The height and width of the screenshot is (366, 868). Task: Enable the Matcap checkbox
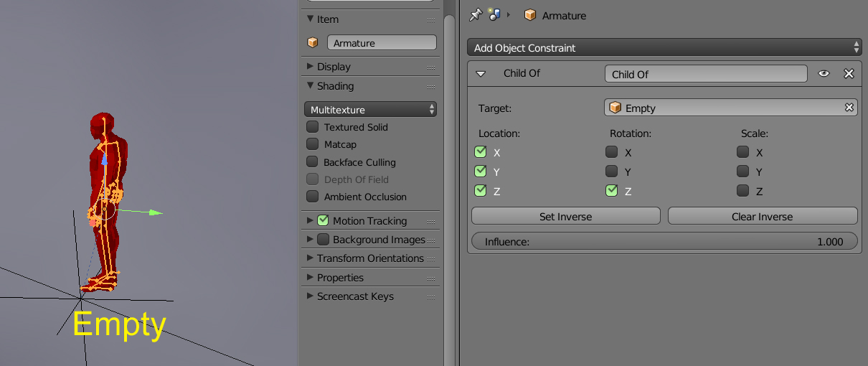pos(313,144)
